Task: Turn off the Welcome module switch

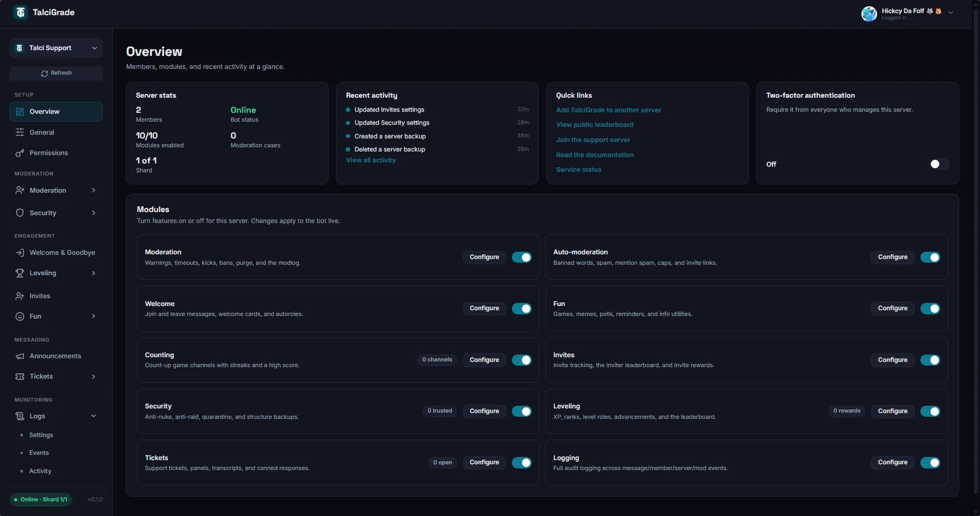Action: pyautogui.click(x=521, y=309)
